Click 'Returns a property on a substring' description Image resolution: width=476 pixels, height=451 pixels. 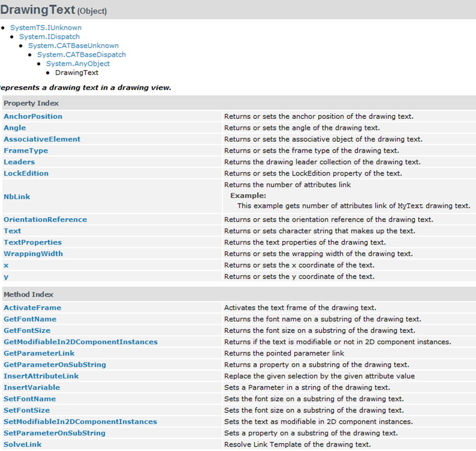coord(317,365)
